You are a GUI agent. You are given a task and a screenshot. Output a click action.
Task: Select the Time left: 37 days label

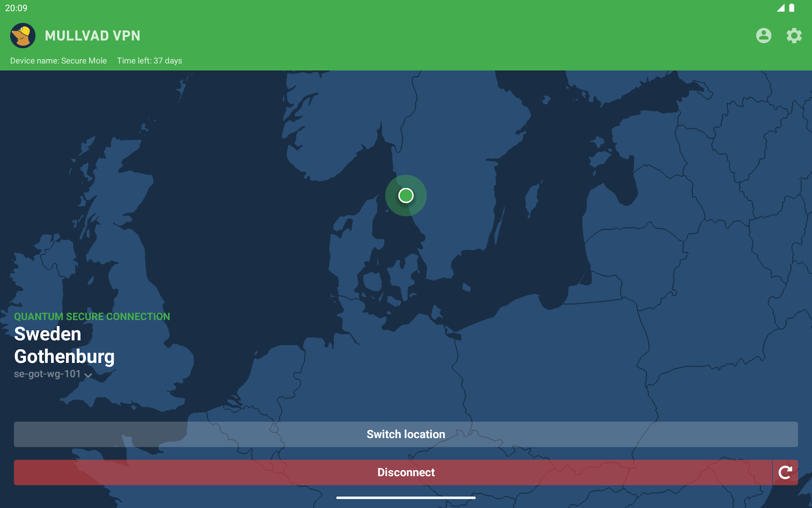pyautogui.click(x=149, y=61)
